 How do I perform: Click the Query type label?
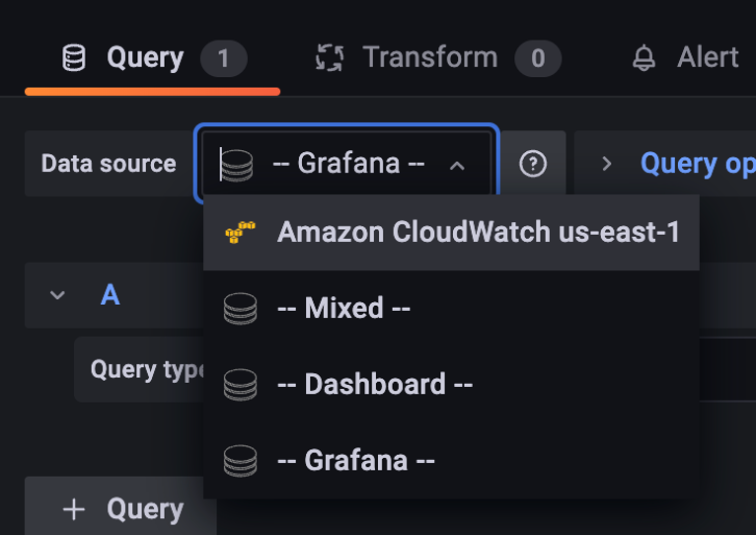click(147, 370)
